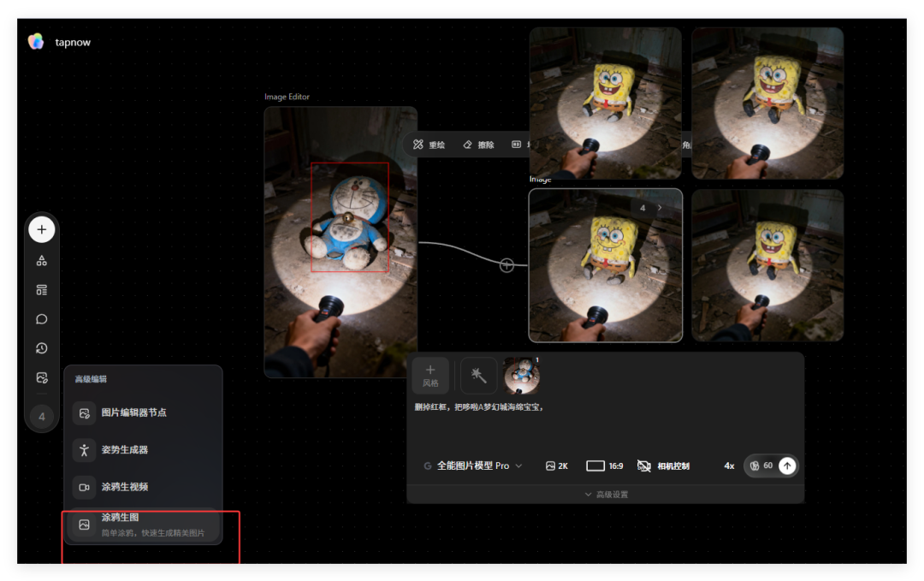Open the image editing icon in sidebar
The width and height of the screenshot is (924, 581).
[x=41, y=376]
